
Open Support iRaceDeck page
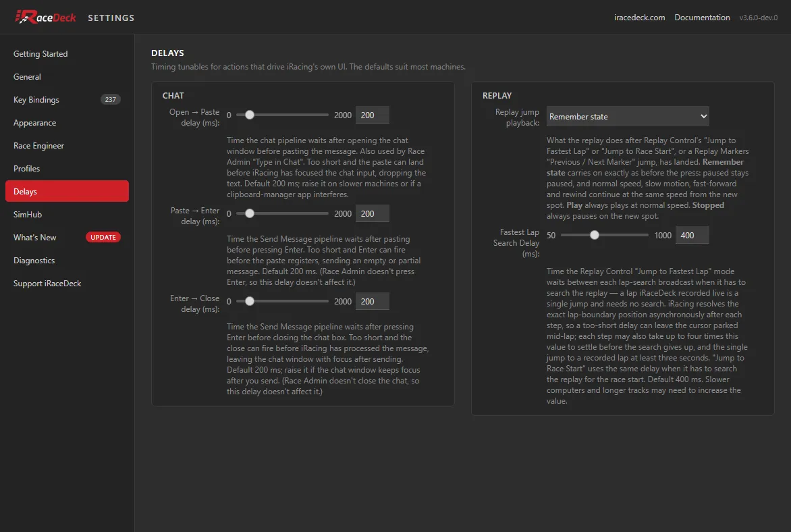67,283
